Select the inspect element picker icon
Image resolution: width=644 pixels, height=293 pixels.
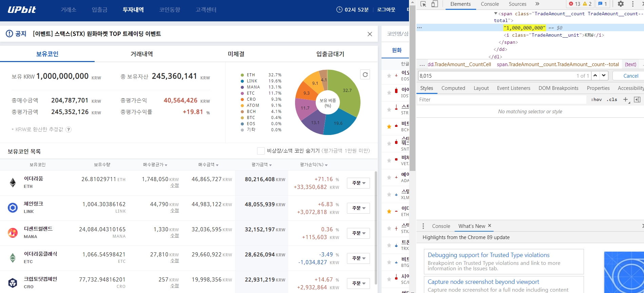pos(423,4)
